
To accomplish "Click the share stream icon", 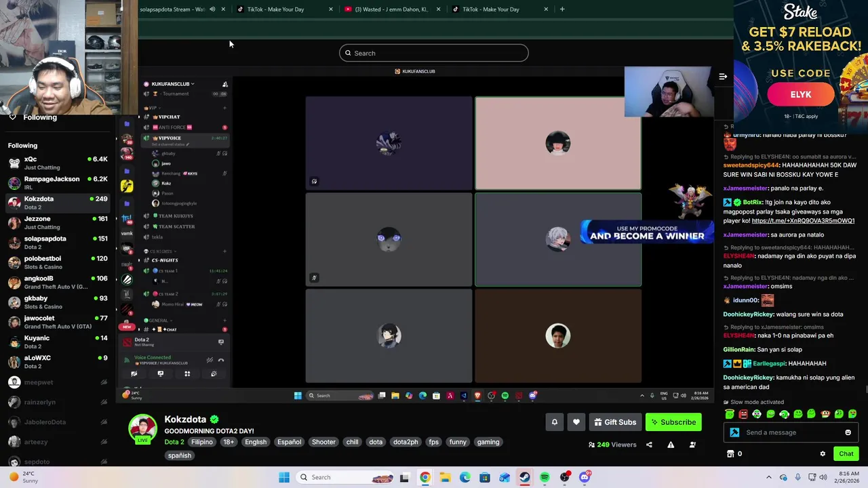I will [649, 445].
